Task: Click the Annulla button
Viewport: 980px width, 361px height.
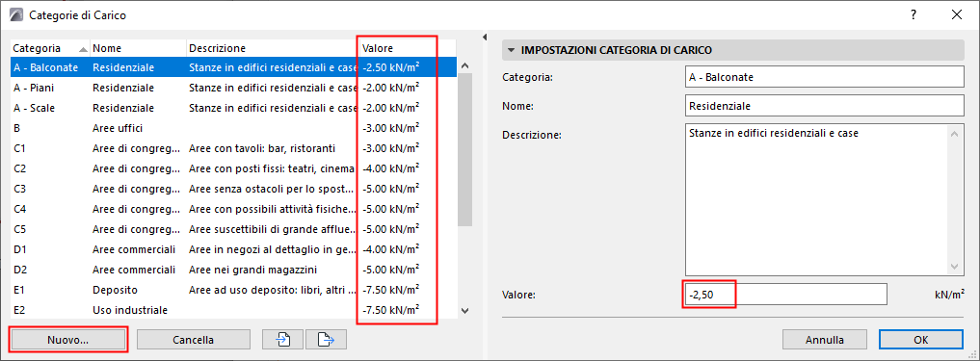Action: (824, 340)
